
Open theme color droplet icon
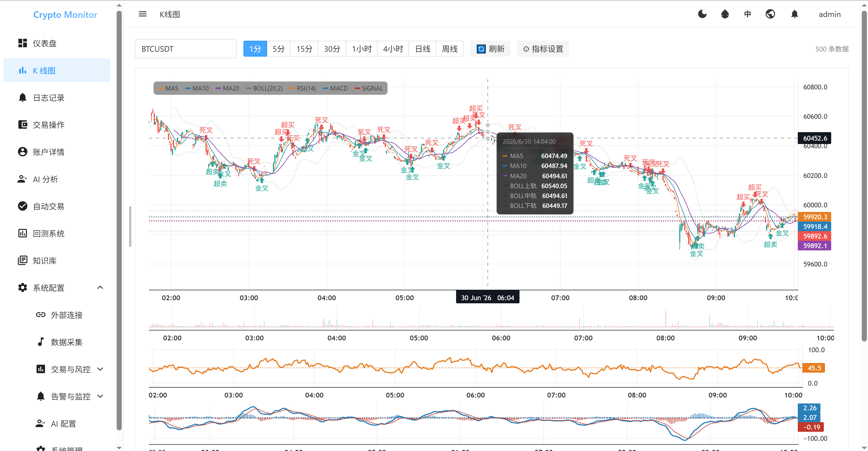pos(725,14)
